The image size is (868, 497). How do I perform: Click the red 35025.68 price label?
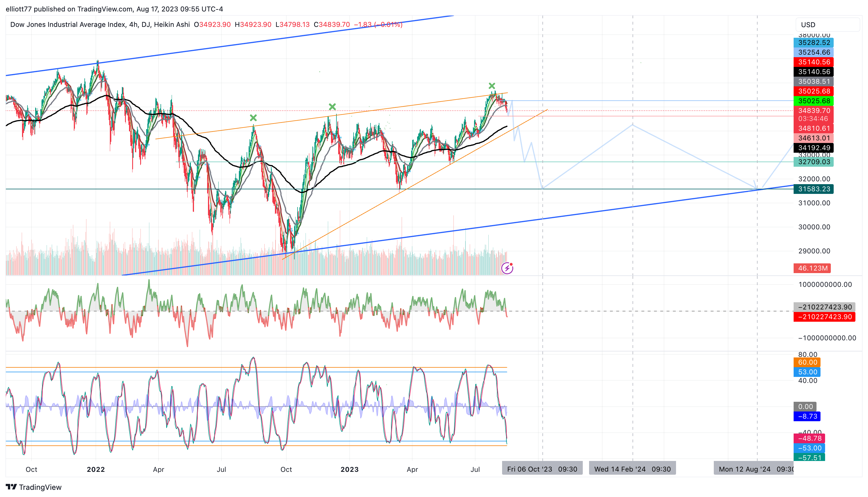[x=813, y=91]
